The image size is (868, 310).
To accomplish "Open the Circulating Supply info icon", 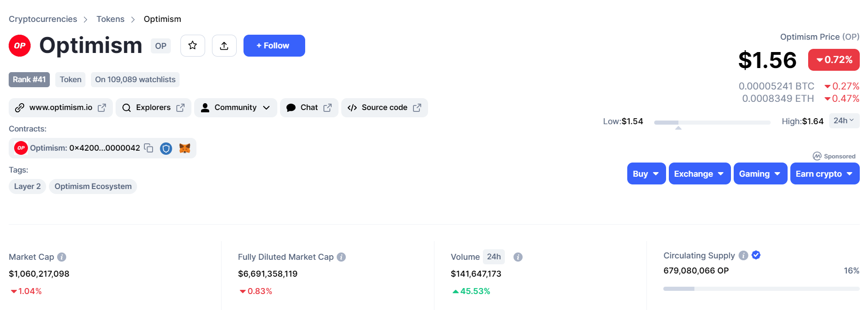I will click(x=743, y=255).
